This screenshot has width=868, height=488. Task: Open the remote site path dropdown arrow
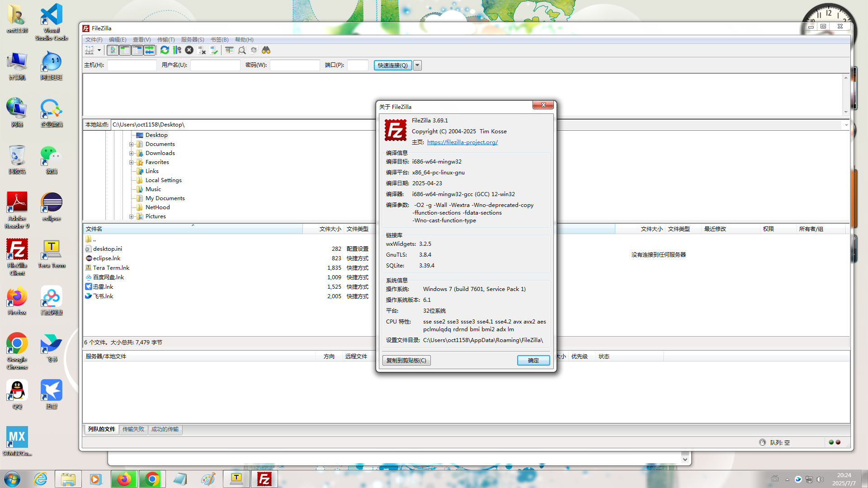pos(846,125)
